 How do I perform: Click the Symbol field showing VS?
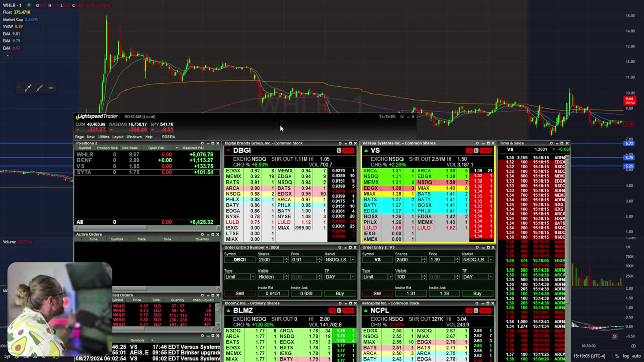coord(377,260)
